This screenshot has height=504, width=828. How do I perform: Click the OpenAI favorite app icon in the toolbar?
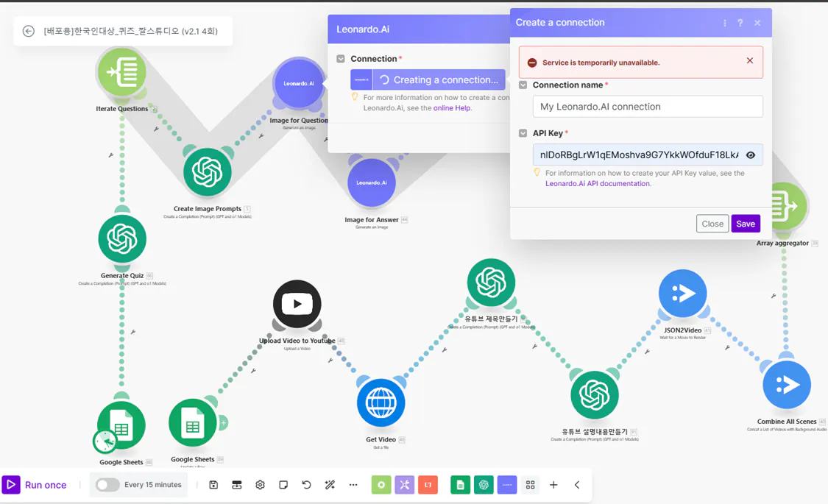coord(484,484)
